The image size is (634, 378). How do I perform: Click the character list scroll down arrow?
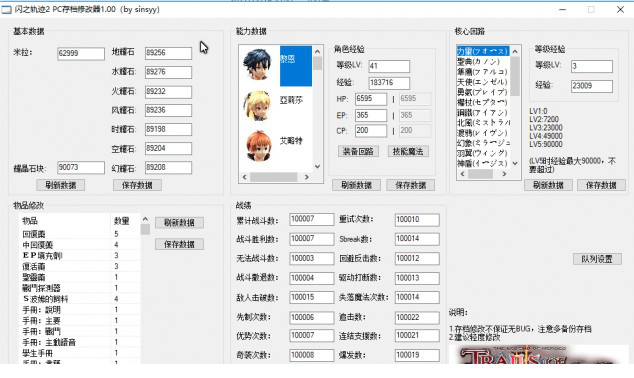tap(317, 166)
